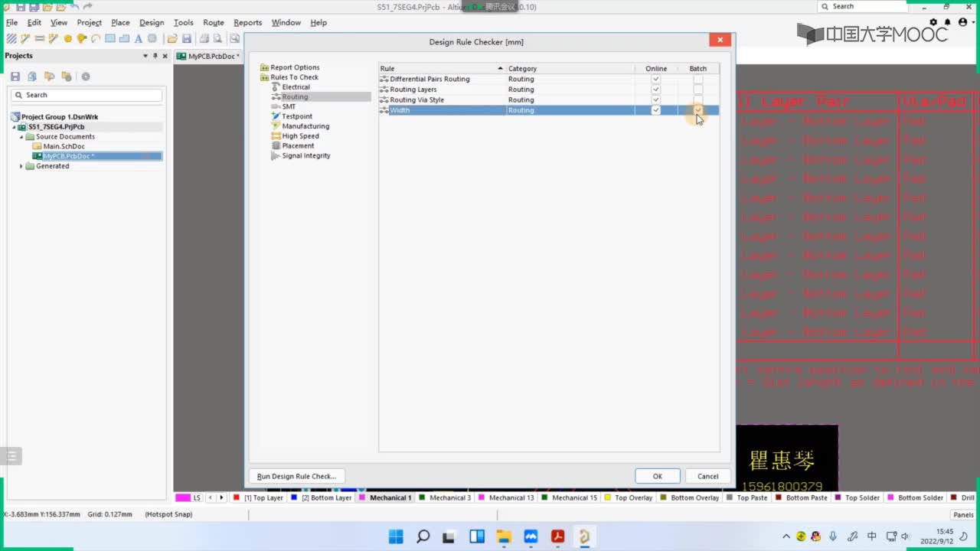Pin the Projects panel
The image size is (980, 551).
155,56
